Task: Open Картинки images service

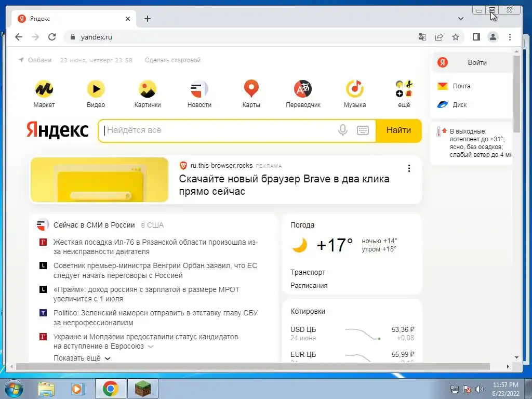Action: click(147, 89)
